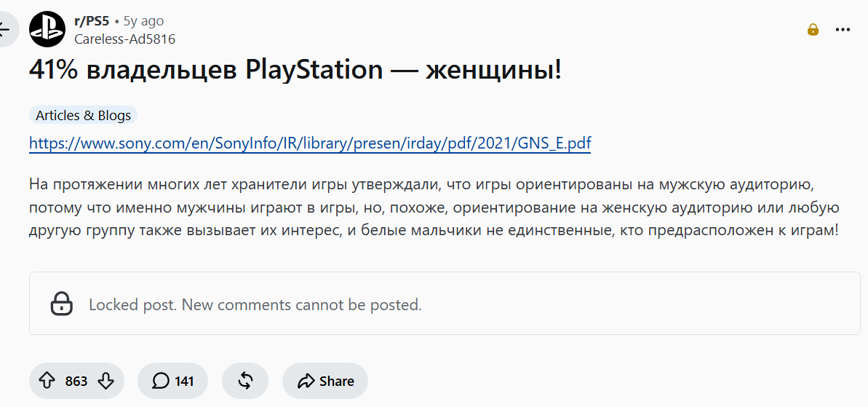Click the 'Locked post' notice text
The image size is (868, 407).
click(x=255, y=304)
